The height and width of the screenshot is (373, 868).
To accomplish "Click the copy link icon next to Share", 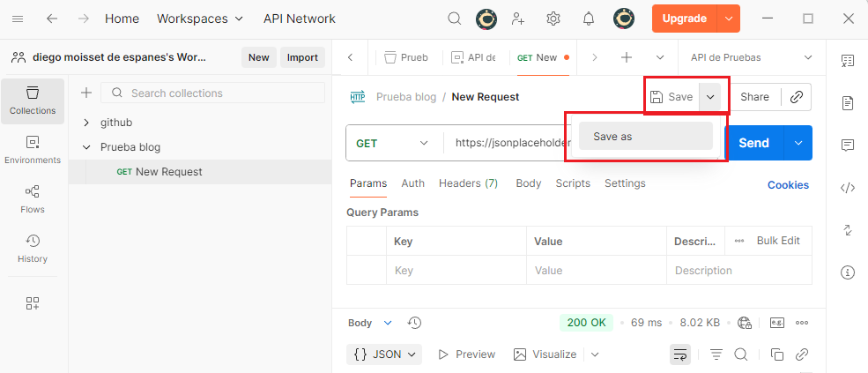I will click(x=797, y=97).
